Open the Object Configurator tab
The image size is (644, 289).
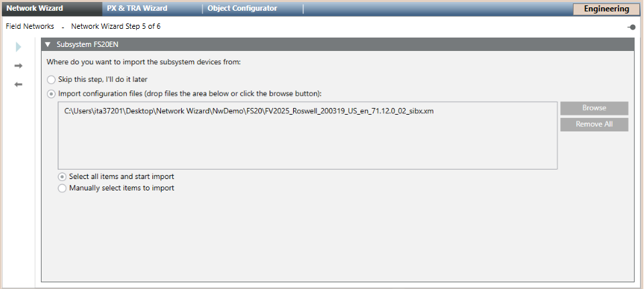coord(242,9)
